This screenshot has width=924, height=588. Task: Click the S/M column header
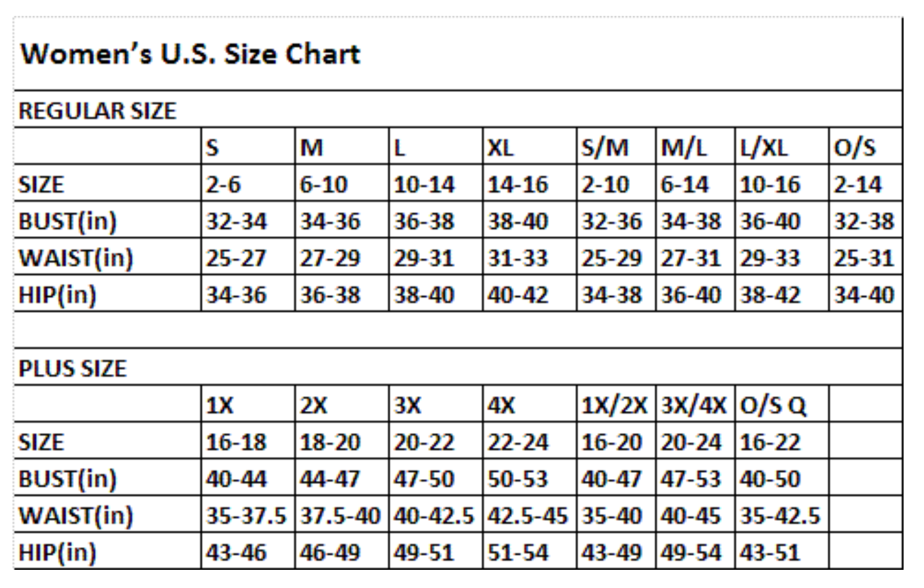coord(605,148)
